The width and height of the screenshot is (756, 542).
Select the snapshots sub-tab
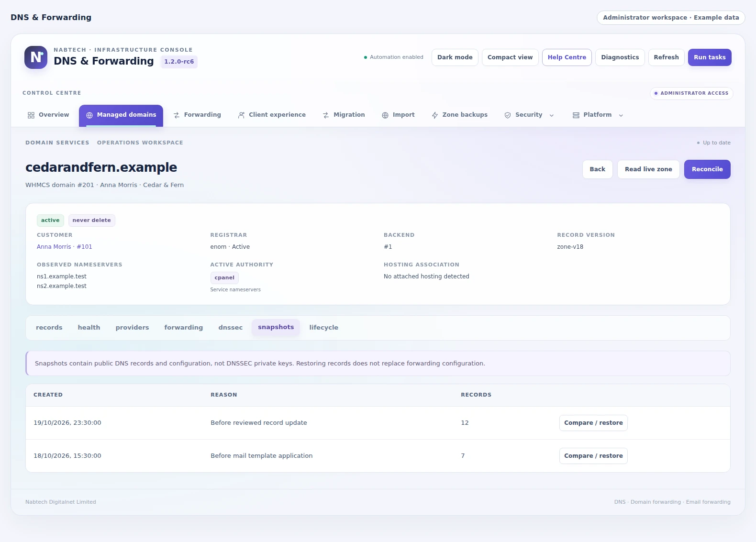(276, 327)
